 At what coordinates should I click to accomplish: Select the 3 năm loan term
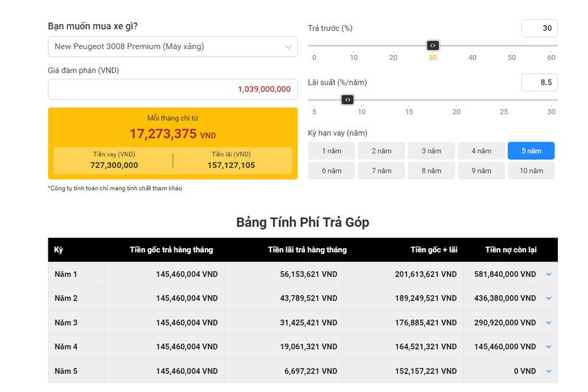[431, 151]
